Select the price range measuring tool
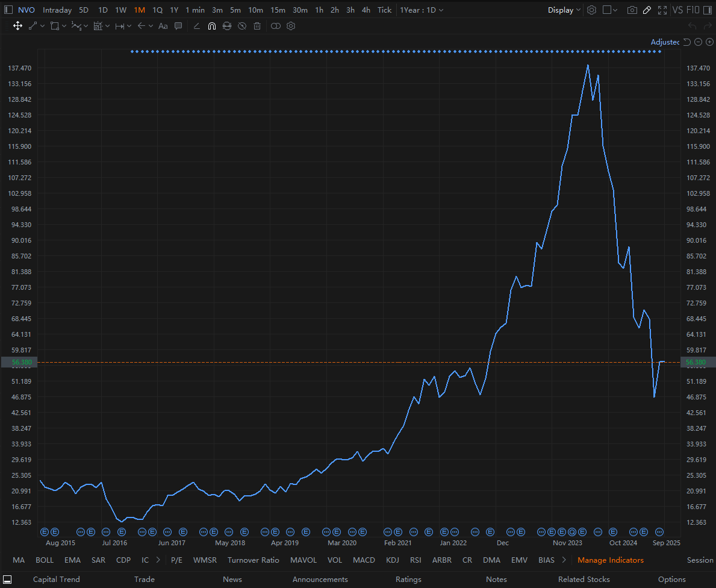The image size is (716, 588). (x=120, y=26)
